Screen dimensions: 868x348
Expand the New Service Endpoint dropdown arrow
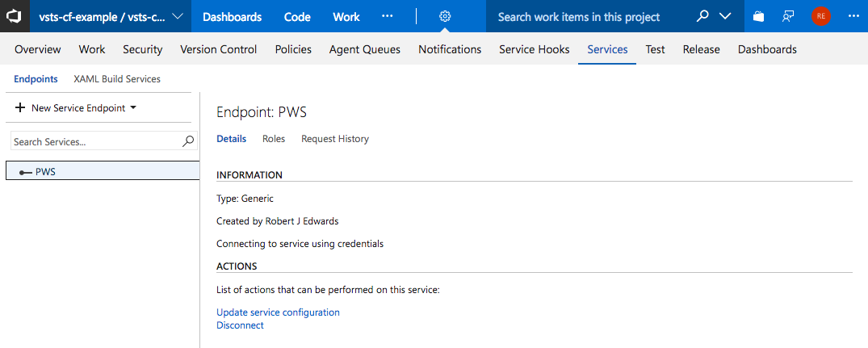pos(133,107)
